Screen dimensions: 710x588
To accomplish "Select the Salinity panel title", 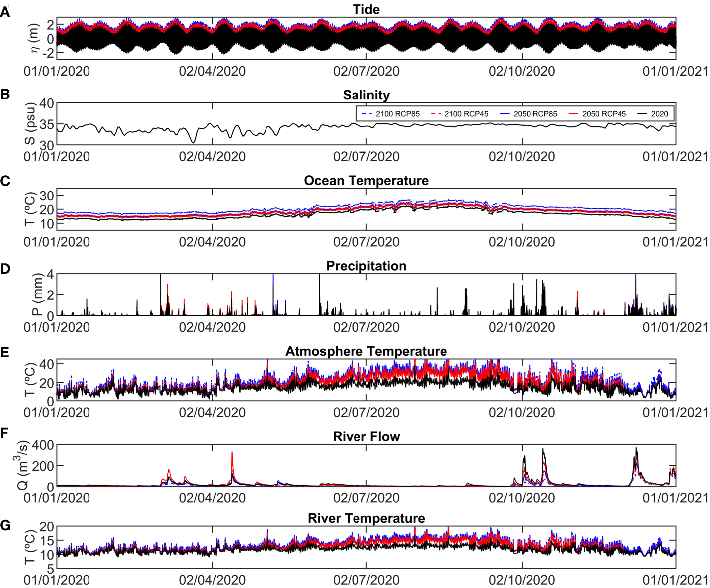I will click(366, 95).
